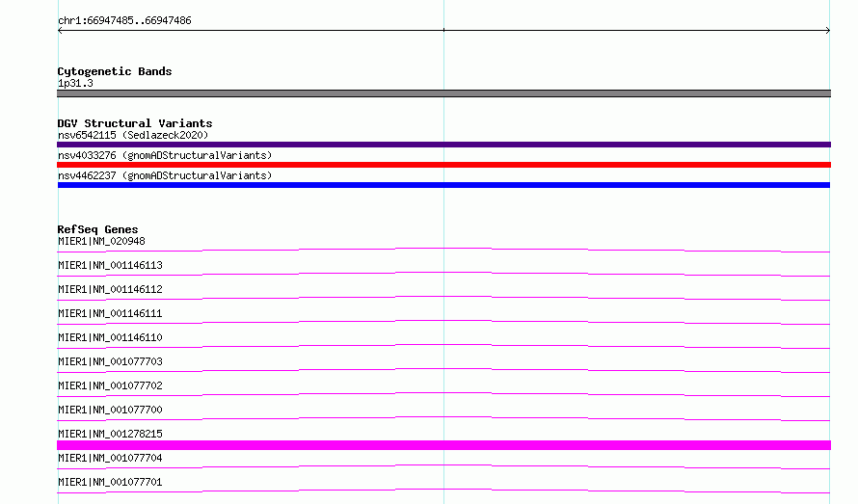Select the Cytogenetic Bands track title

(x=115, y=71)
